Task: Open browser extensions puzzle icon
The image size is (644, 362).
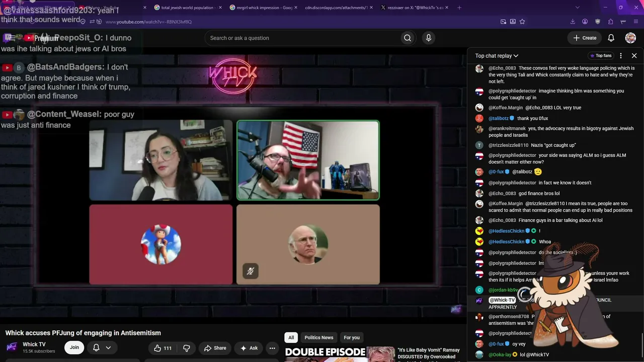Action: [x=610, y=22]
